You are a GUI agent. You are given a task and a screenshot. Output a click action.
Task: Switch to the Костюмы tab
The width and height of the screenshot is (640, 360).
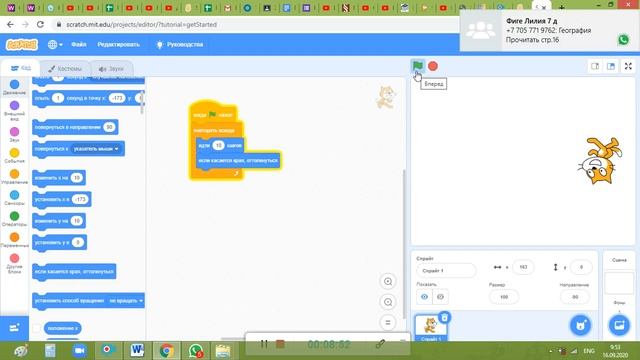pyautogui.click(x=65, y=69)
